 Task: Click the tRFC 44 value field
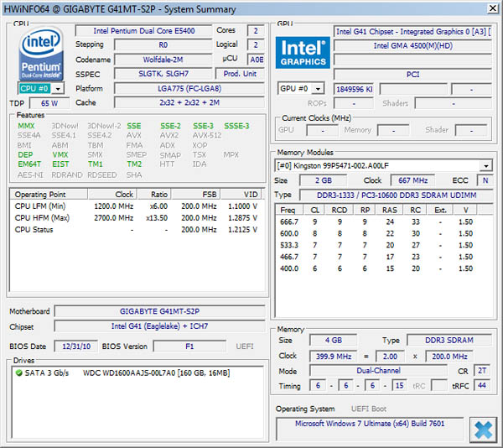point(482,385)
